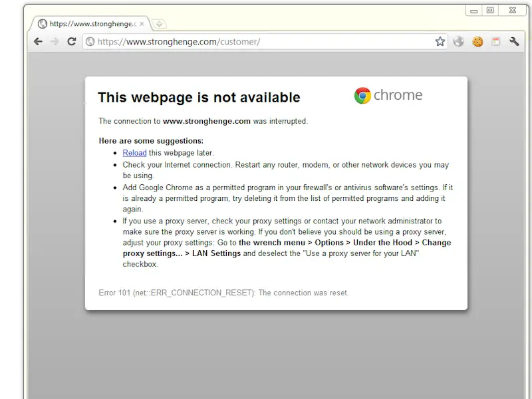Click the 'Add Google Chrome as a permitted program' suggestion
532x399 pixels.
(288, 198)
